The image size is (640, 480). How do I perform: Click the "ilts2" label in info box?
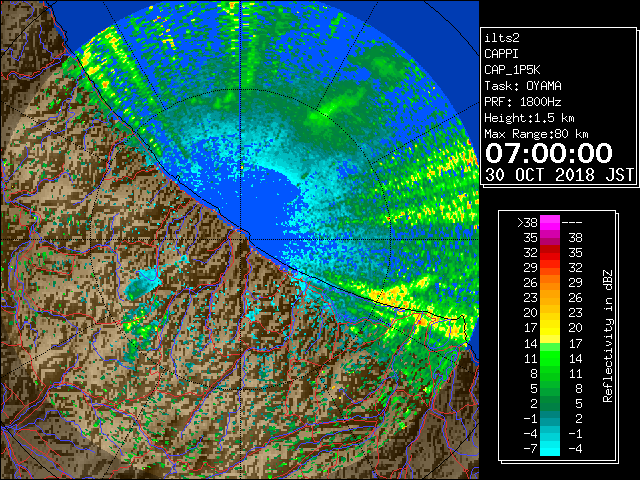tap(502, 38)
